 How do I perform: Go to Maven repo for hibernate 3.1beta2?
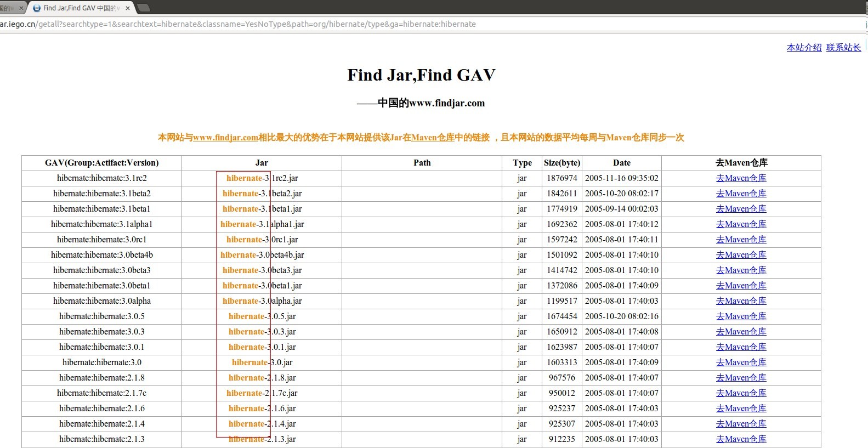coord(741,194)
